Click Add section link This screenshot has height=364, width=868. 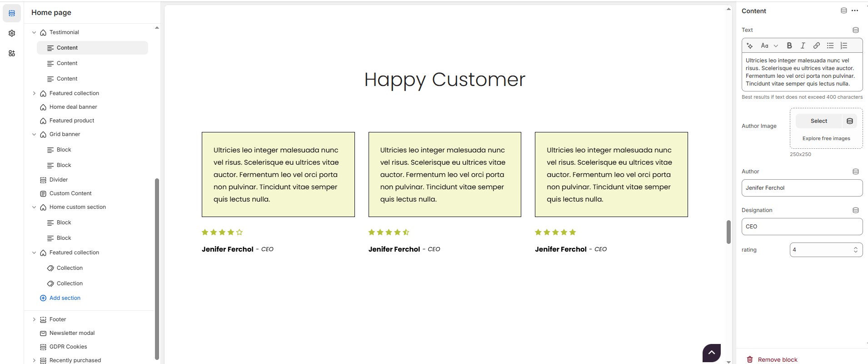pyautogui.click(x=65, y=298)
